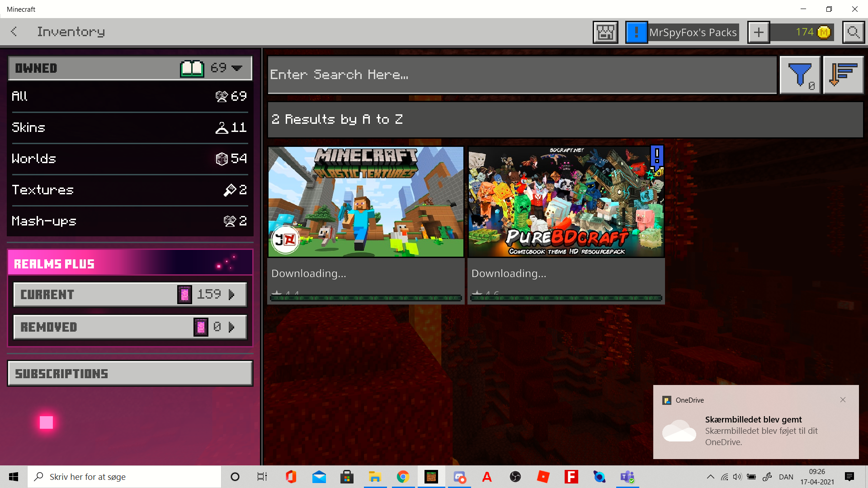The height and width of the screenshot is (488, 868).
Task: Open the character creator icon in header
Action: coord(605,33)
